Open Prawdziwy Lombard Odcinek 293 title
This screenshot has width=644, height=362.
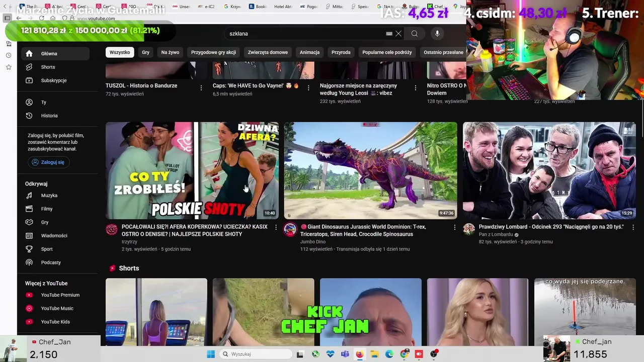pos(551,227)
